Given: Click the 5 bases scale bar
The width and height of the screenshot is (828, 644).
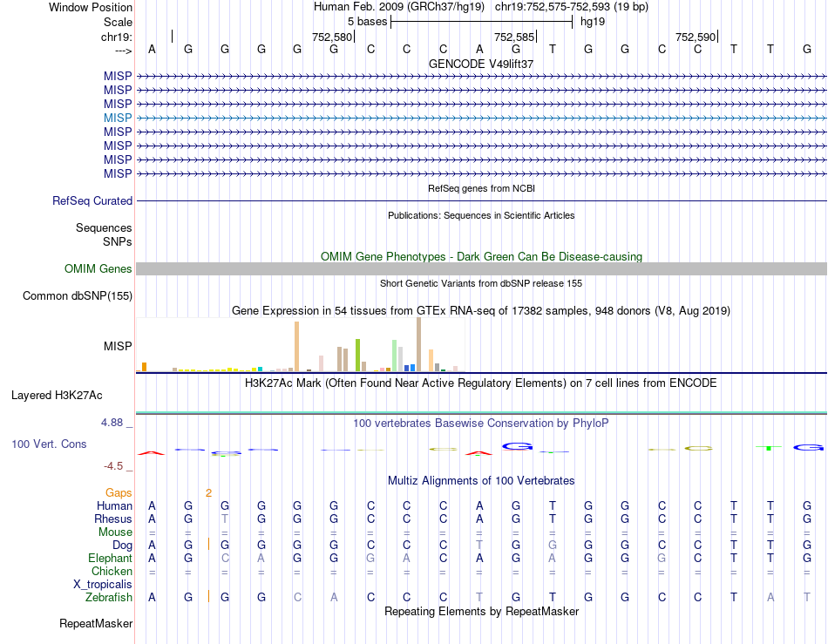Looking at the screenshot, I should click(482, 22).
